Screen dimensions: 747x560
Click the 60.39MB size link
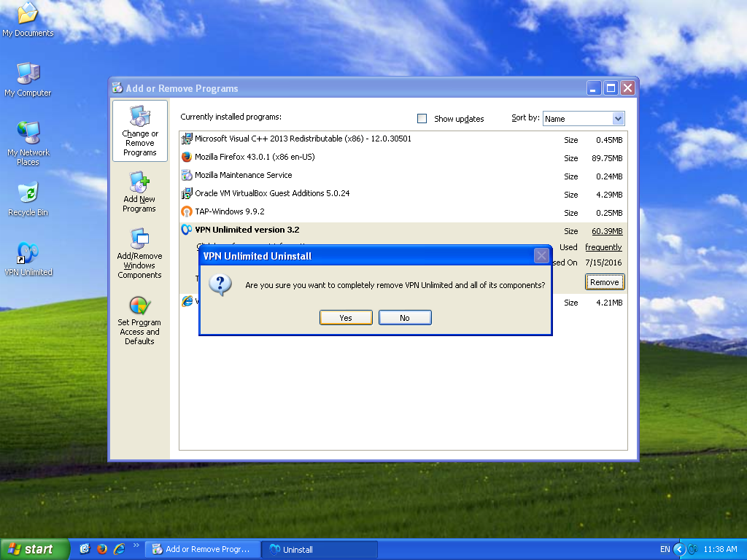click(x=607, y=231)
